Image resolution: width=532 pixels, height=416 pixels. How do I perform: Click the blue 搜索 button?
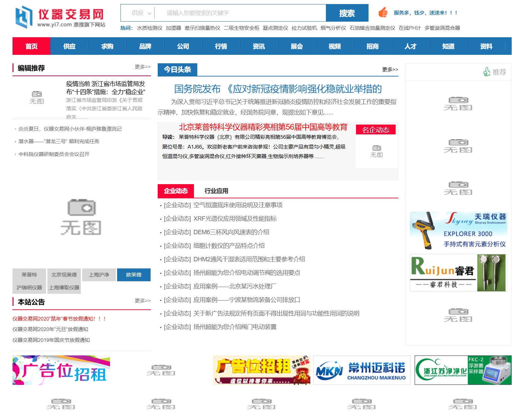point(347,13)
